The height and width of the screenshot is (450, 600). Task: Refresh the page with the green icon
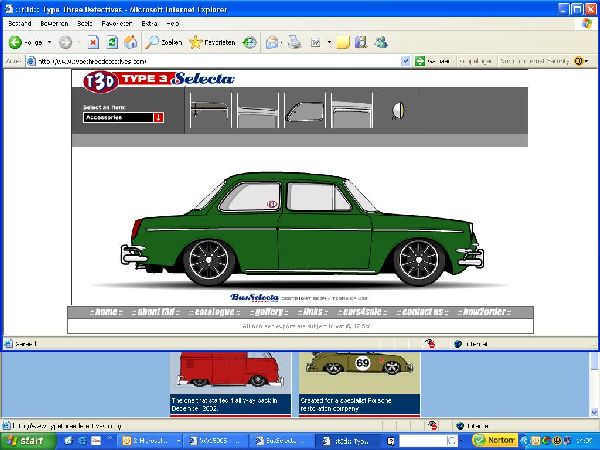[112, 43]
